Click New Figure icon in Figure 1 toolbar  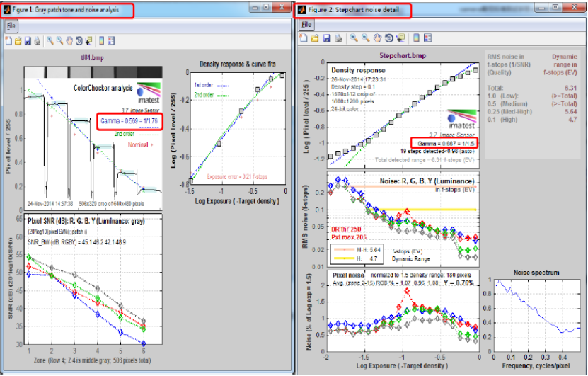tap(8, 41)
